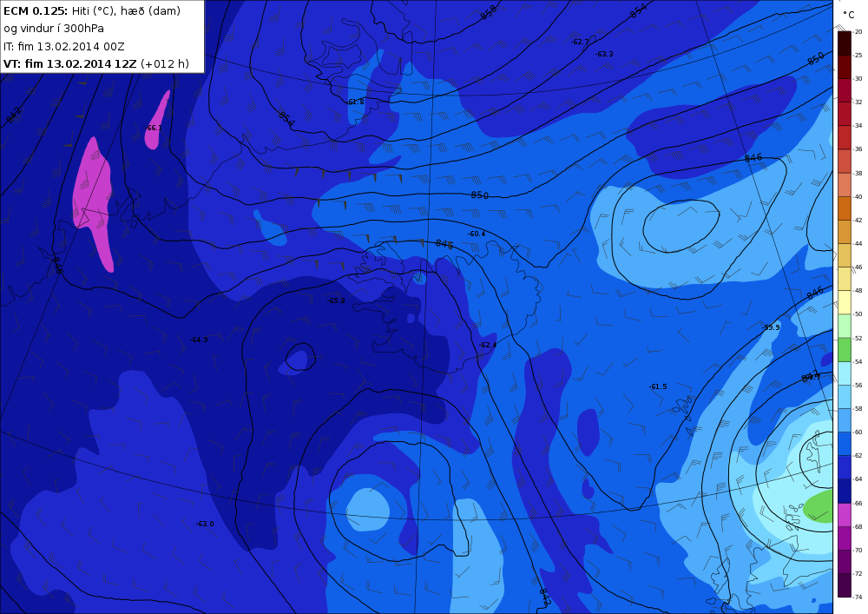
Task: Click the -50 legend scale label
Action: (858, 314)
